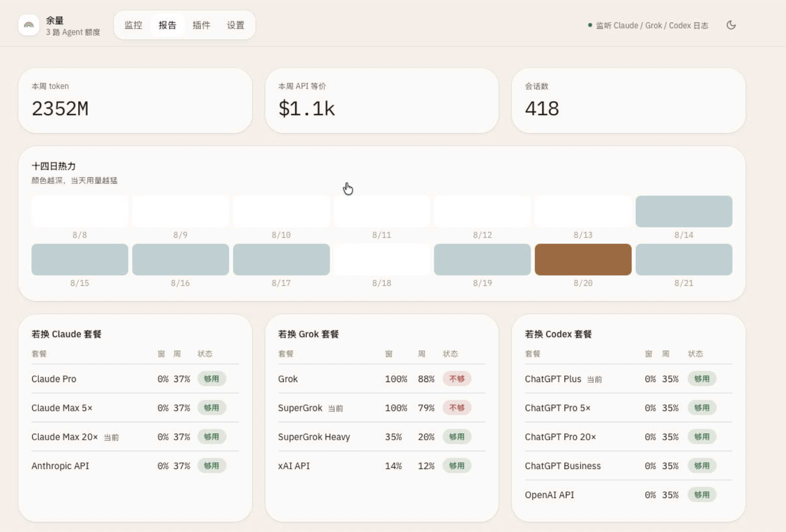
Task: Click the rainbow app logo icon
Action: coord(29,25)
